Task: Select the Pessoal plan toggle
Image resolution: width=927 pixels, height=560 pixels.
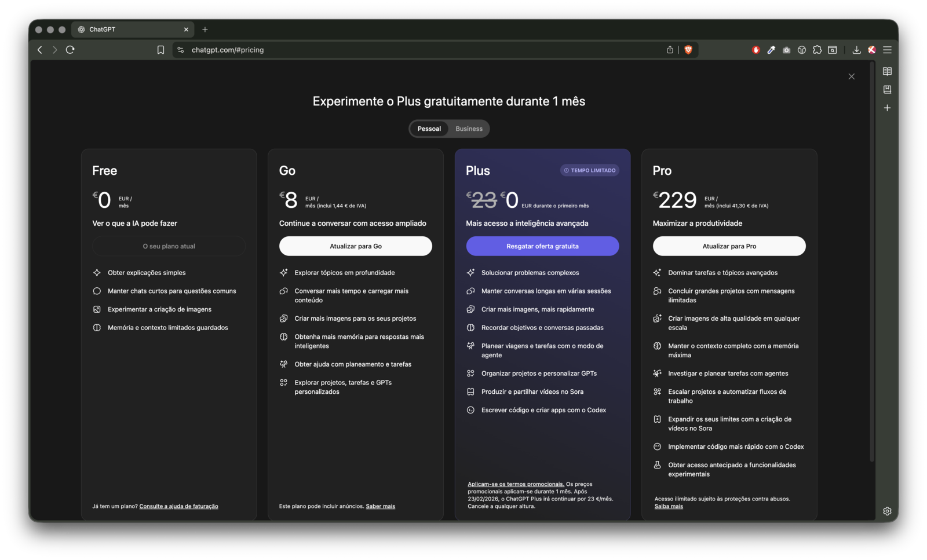Action: 429,129
